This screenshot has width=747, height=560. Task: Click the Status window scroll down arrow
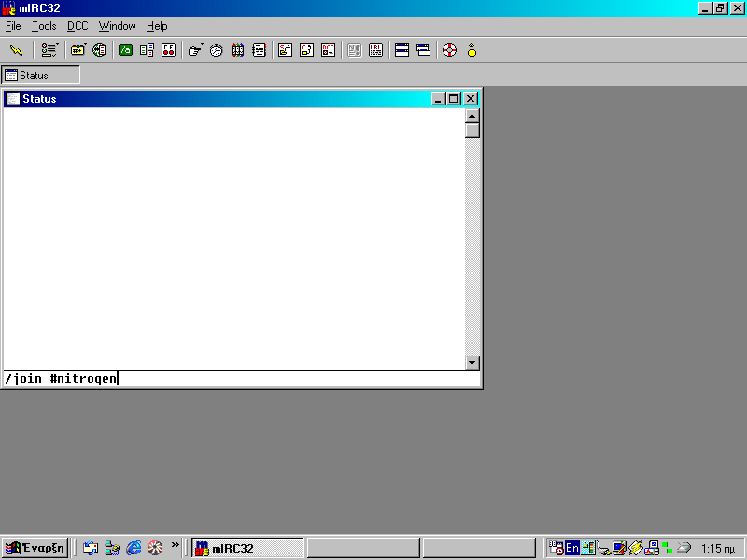coord(472,363)
